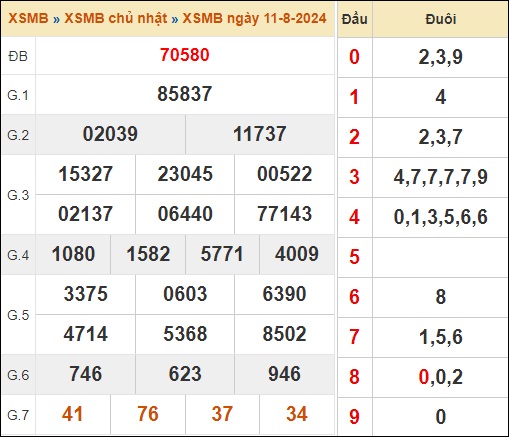Screen dimensions: 509x437
Task: Select the G.3 number 77143
Action: click(285, 214)
